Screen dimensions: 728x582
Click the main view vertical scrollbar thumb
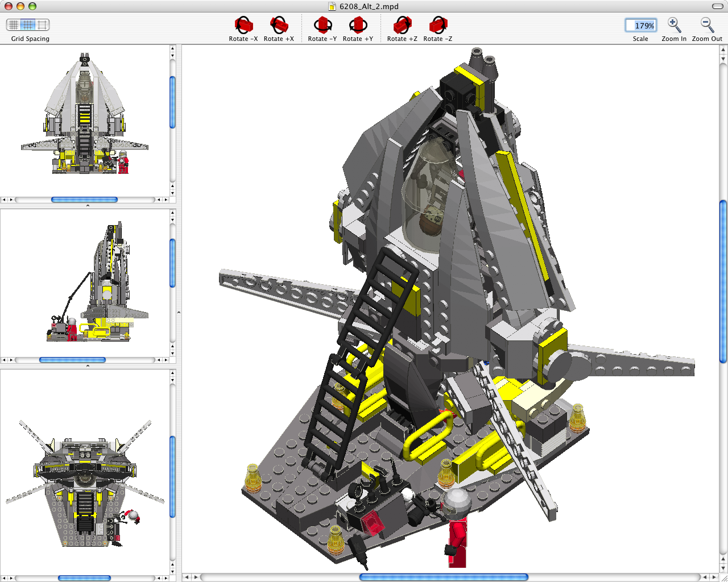tap(723, 281)
